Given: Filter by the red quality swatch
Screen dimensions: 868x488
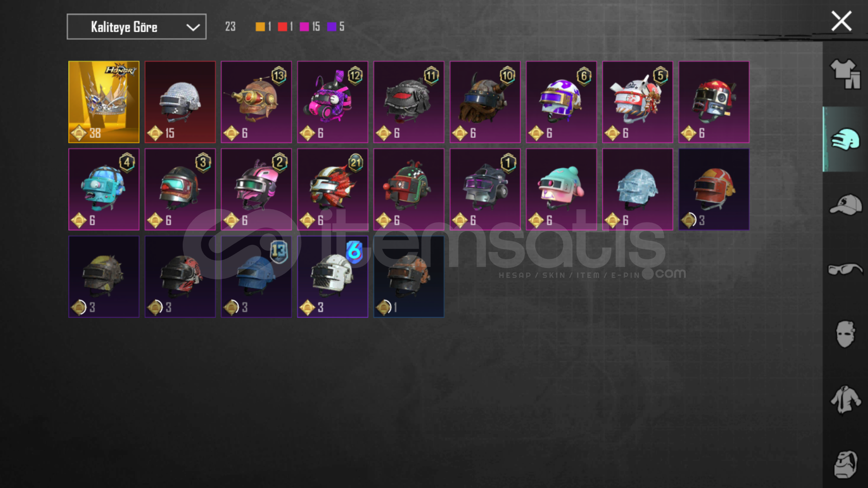Looking at the screenshot, I should tap(283, 27).
